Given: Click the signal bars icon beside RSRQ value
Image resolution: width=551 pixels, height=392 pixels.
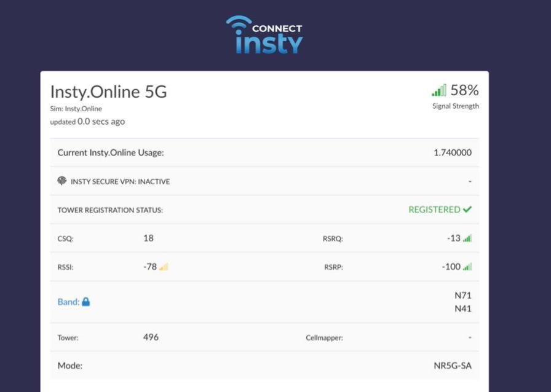Looking at the screenshot, I should pyautogui.click(x=467, y=238).
